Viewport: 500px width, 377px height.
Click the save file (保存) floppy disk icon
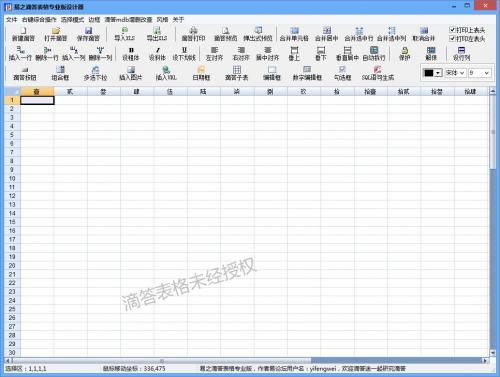coord(88,31)
